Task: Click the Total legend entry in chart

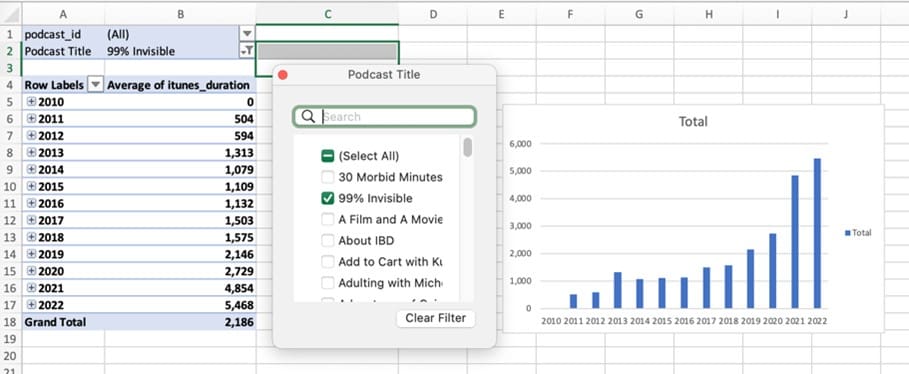Action: point(858,233)
